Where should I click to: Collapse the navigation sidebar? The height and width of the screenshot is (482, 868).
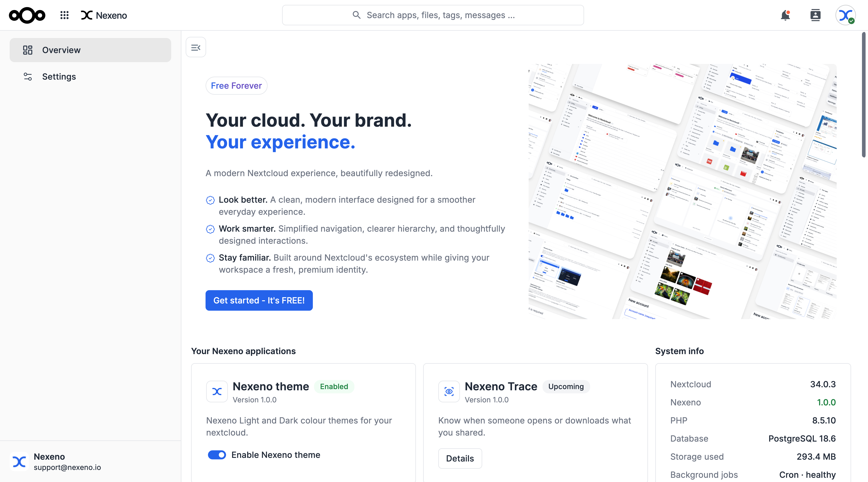(196, 47)
